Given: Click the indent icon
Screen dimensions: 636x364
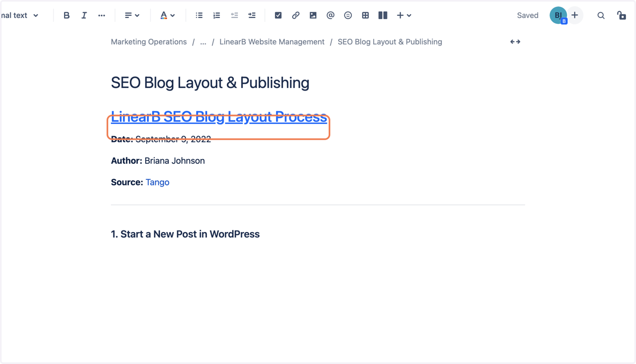Looking at the screenshot, I should 252,15.
